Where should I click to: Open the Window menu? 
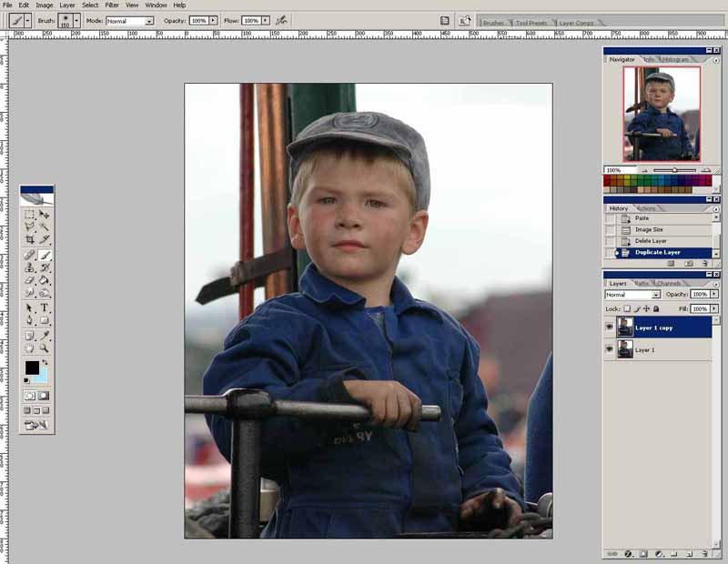[156, 5]
